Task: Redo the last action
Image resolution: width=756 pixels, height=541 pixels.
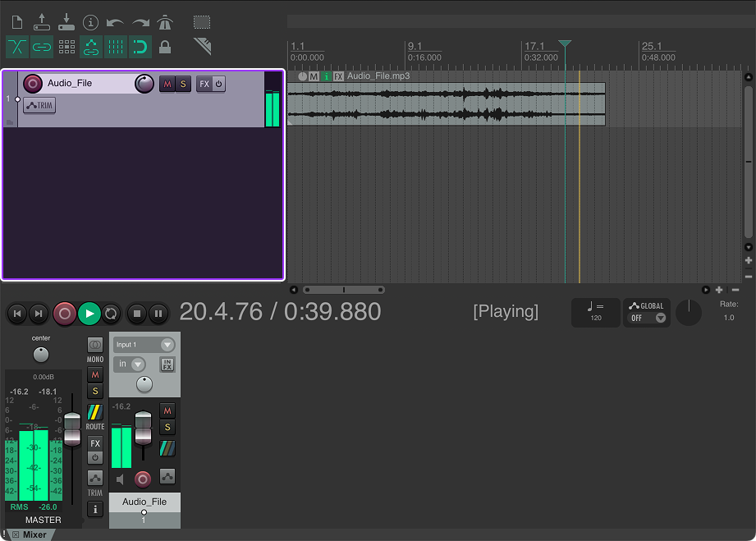Action: (140, 23)
